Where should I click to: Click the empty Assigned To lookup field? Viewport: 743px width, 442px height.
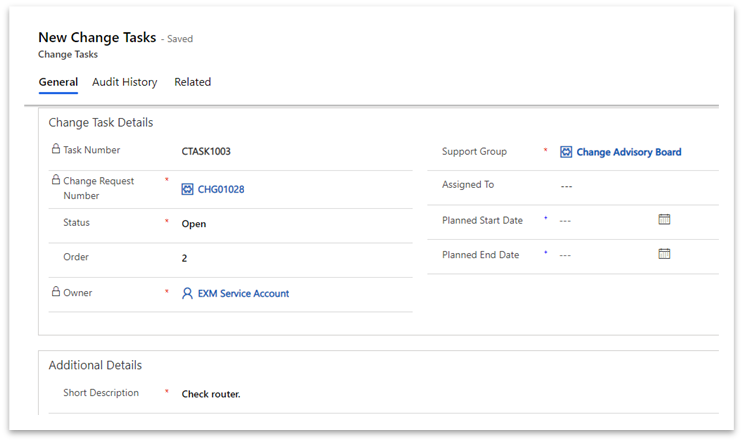point(635,186)
